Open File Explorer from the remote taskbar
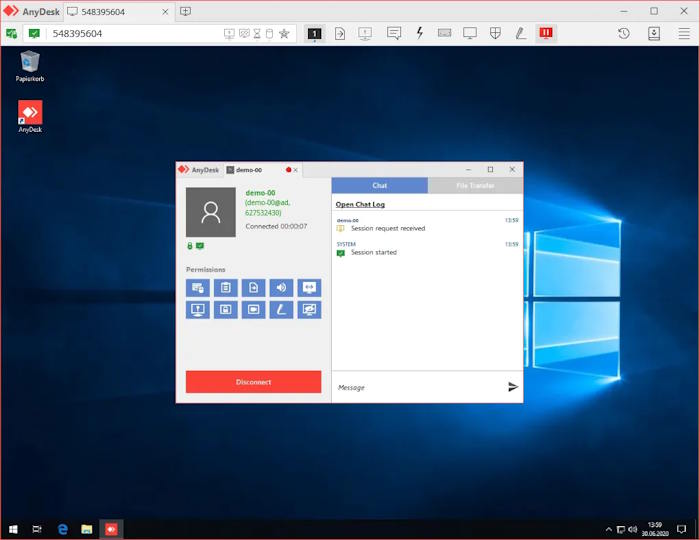This screenshot has height=540, width=700. (87, 529)
